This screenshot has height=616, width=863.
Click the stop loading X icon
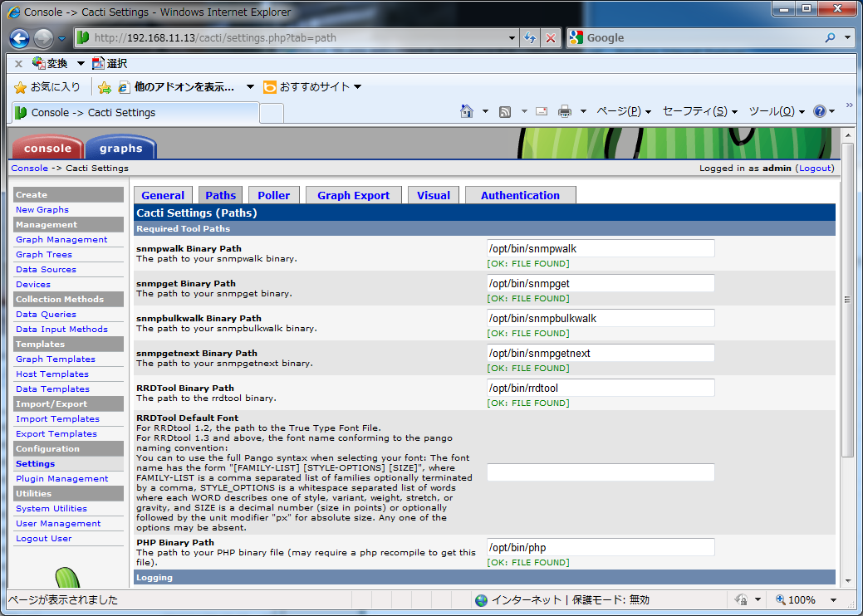550,38
